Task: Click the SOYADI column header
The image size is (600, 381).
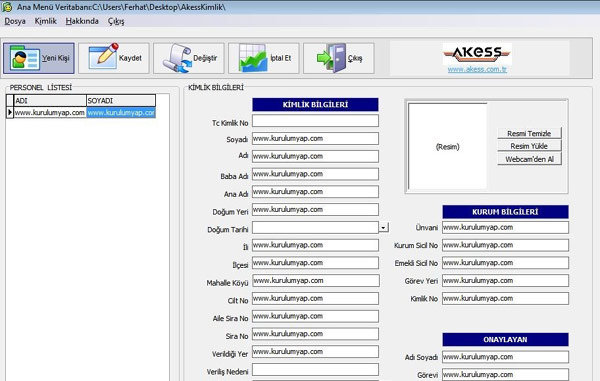Action: pyautogui.click(x=121, y=101)
